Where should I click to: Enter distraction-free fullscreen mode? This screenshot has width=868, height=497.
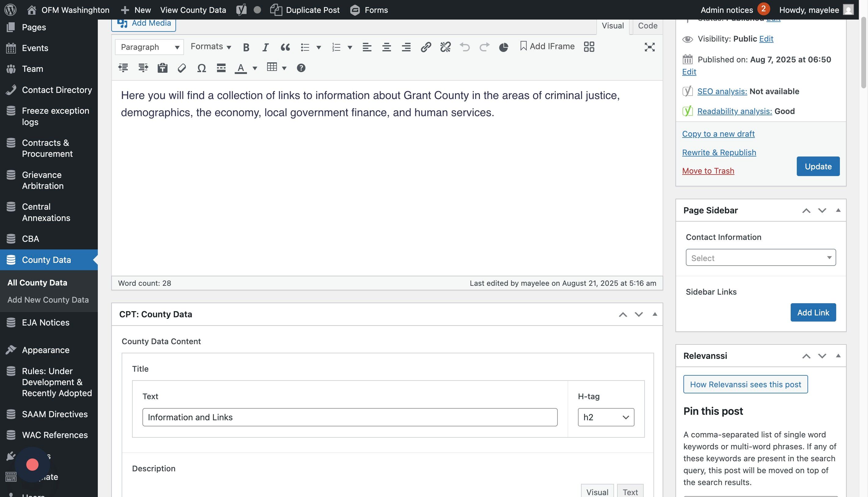649,47
